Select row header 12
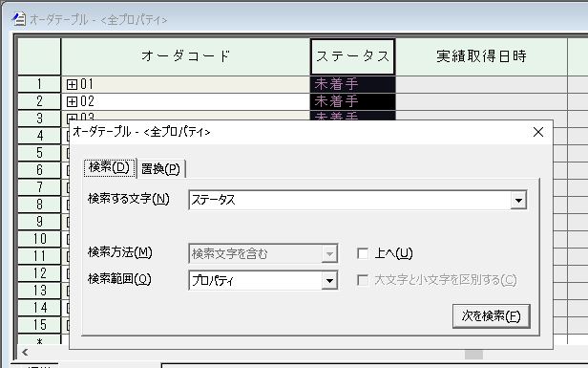Viewport: 588px width, 368px height. (39, 273)
